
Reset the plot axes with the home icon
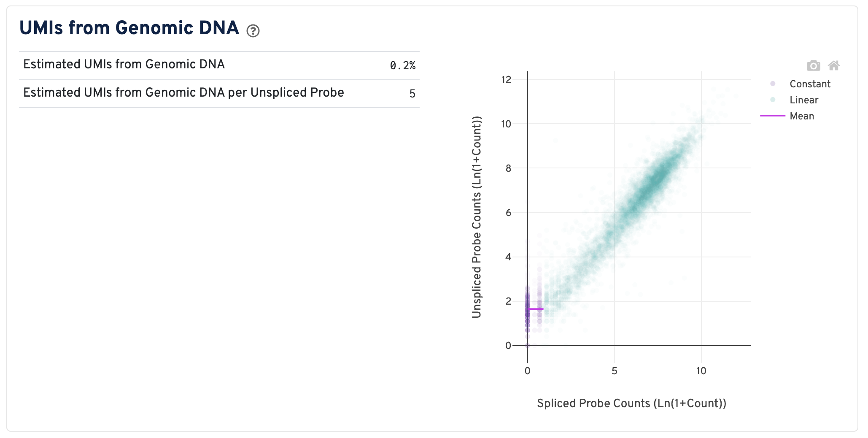click(833, 66)
